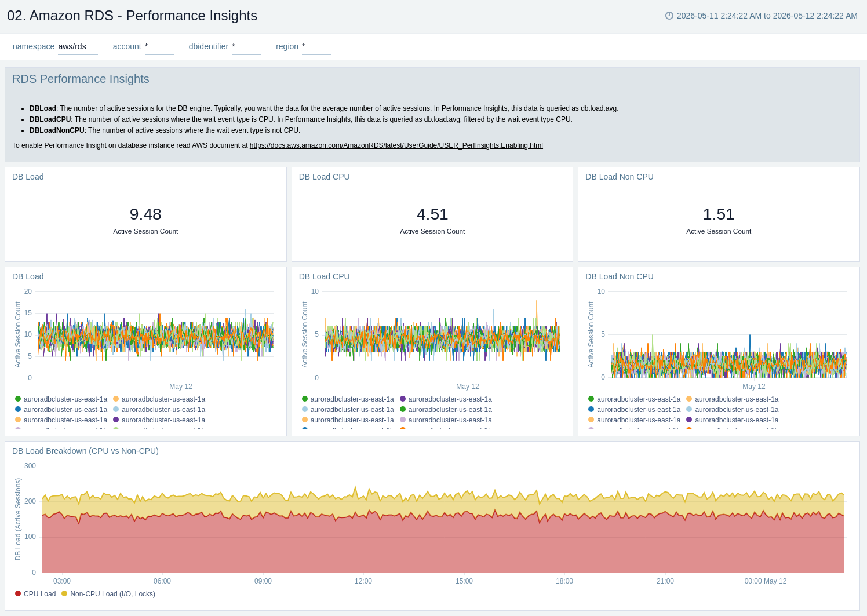Toggle the light blue series dot in DB Load Non CPU legend
The height and width of the screenshot is (616, 867).
(689, 409)
